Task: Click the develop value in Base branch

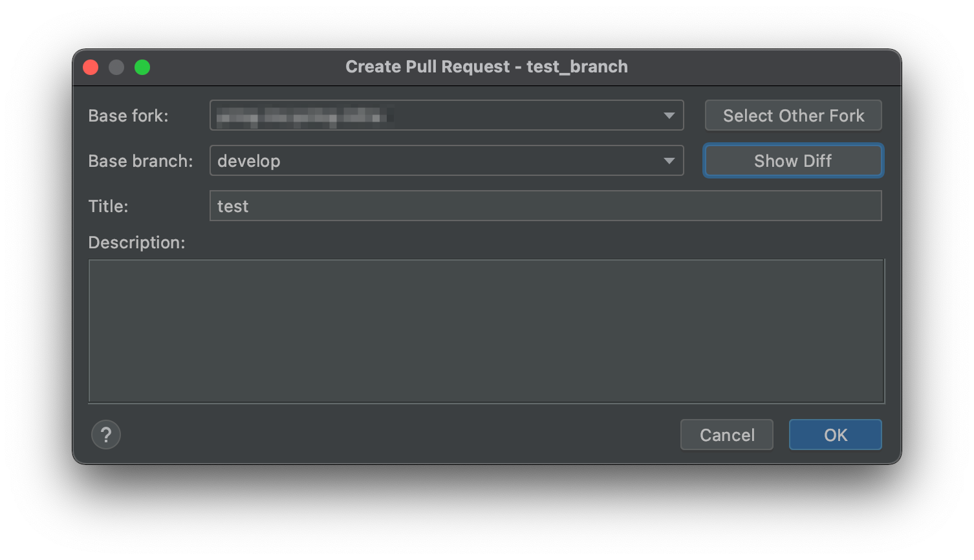Action: coord(249,161)
